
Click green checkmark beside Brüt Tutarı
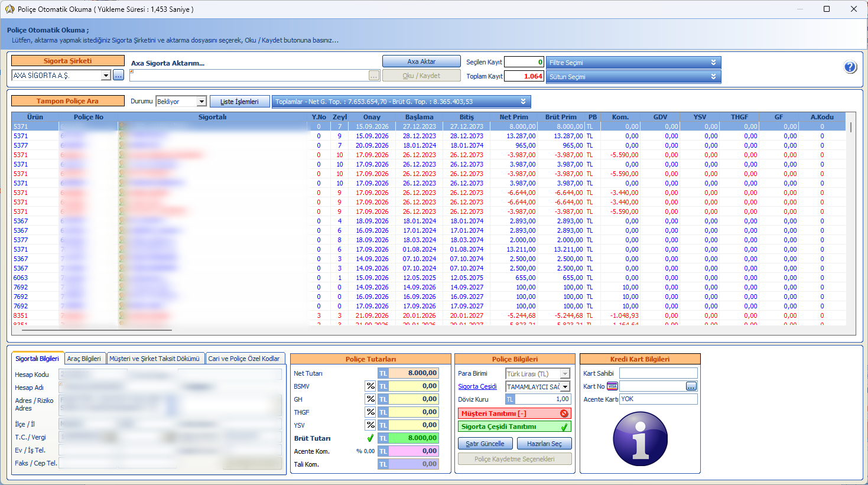click(x=370, y=438)
